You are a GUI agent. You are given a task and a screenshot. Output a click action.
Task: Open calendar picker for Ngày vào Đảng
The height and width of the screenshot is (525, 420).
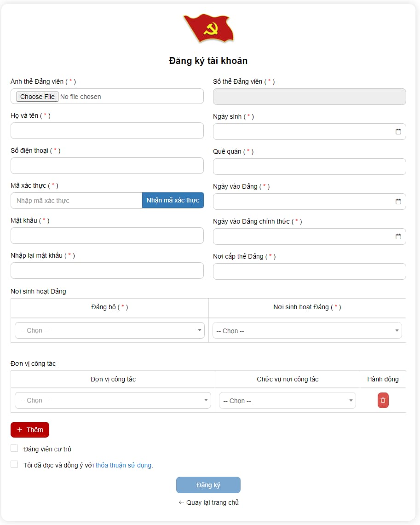click(x=398, y=202)
